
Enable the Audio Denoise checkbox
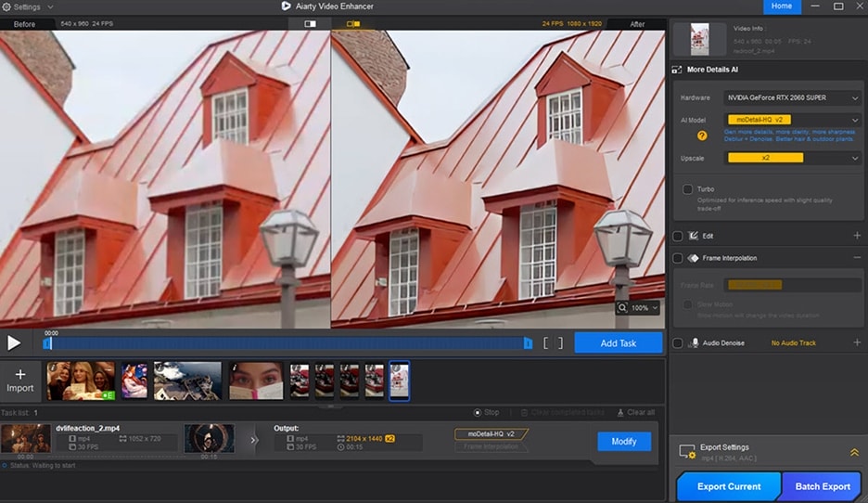678,342
